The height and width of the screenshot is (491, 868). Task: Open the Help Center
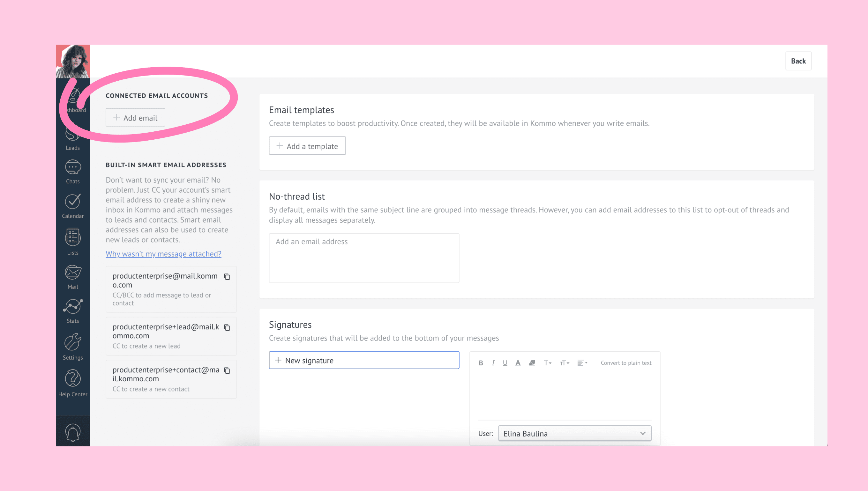(x=72, y=383)
